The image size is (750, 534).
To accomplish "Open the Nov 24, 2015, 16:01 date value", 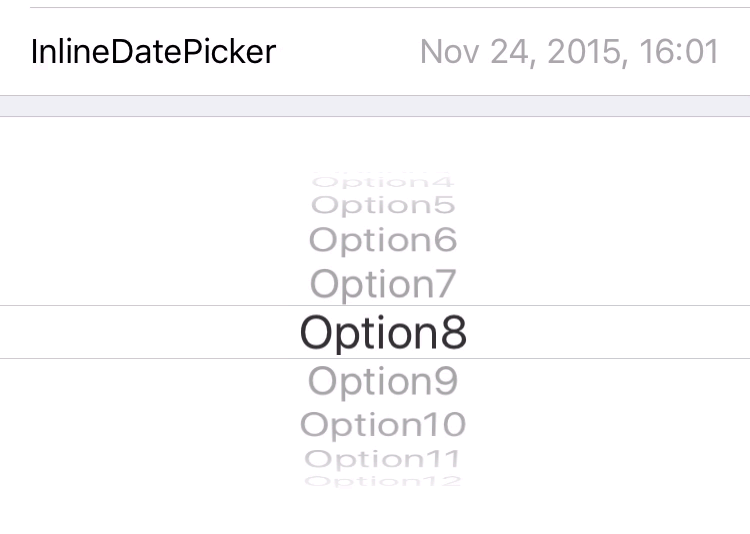I will [569, 52].
